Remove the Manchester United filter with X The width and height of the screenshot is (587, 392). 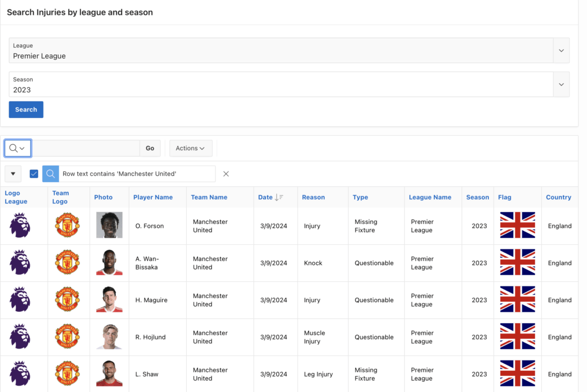pos(226,174)
